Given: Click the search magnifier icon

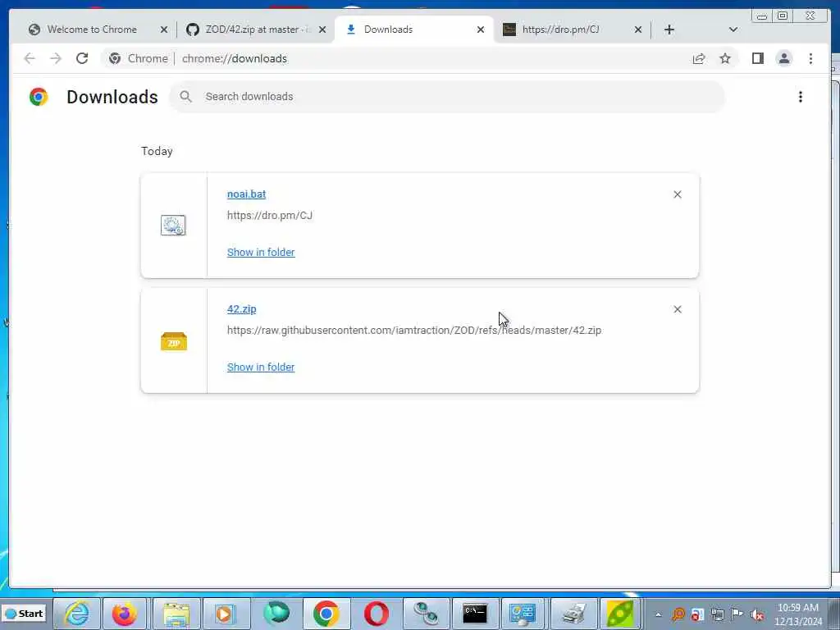Looking at the screenshot, I should pos(186,97).
